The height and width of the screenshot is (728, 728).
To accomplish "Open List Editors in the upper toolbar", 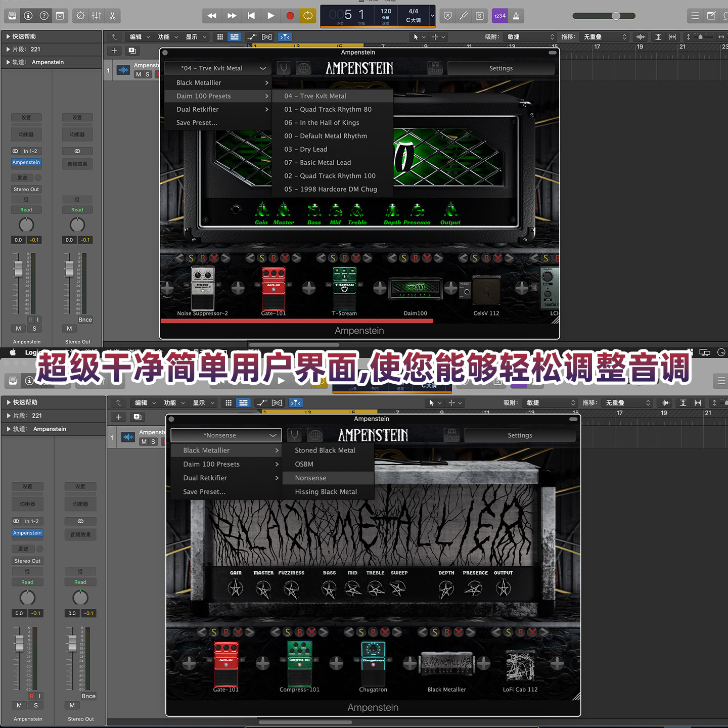I will [695, 16].
